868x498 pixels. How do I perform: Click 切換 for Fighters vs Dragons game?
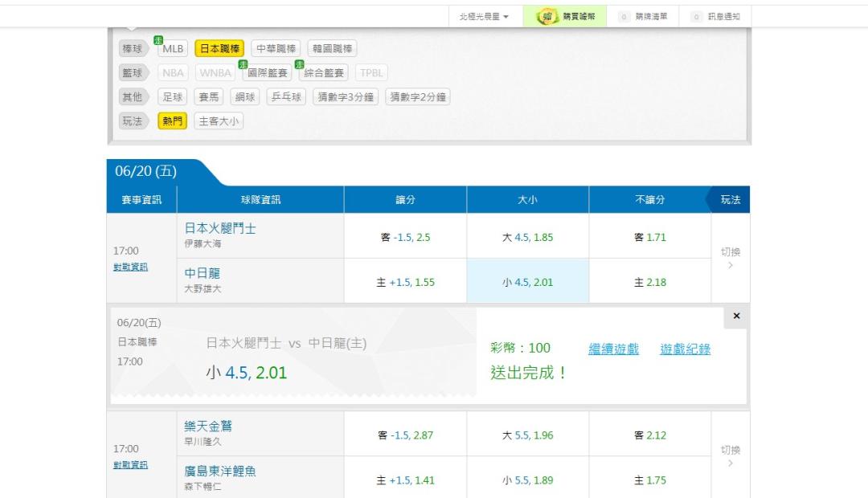[730, 258]
